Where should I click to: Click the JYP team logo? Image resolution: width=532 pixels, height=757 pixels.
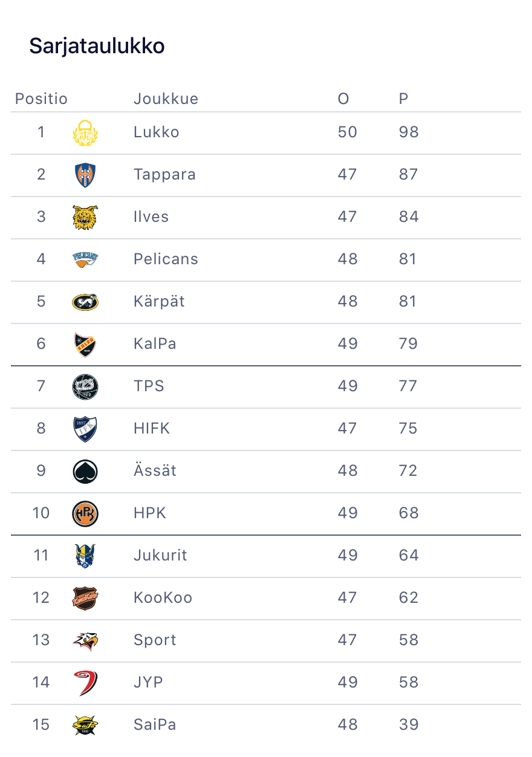[85, 683]
